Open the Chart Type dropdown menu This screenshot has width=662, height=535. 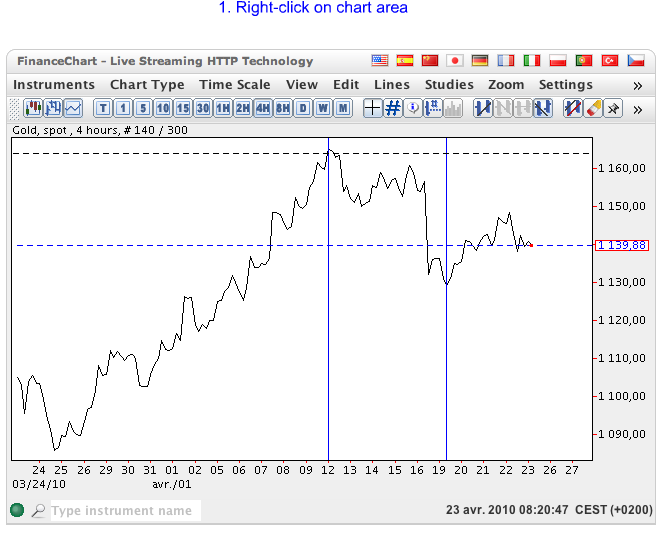tap(147, 85)
